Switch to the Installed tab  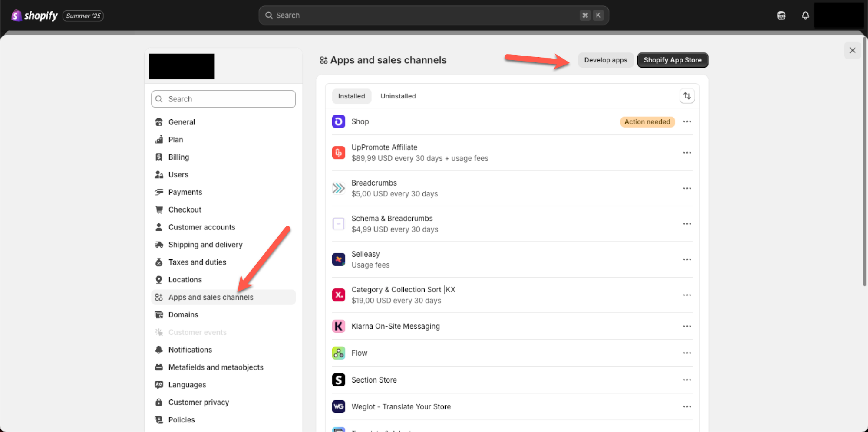tap(351, 96)
